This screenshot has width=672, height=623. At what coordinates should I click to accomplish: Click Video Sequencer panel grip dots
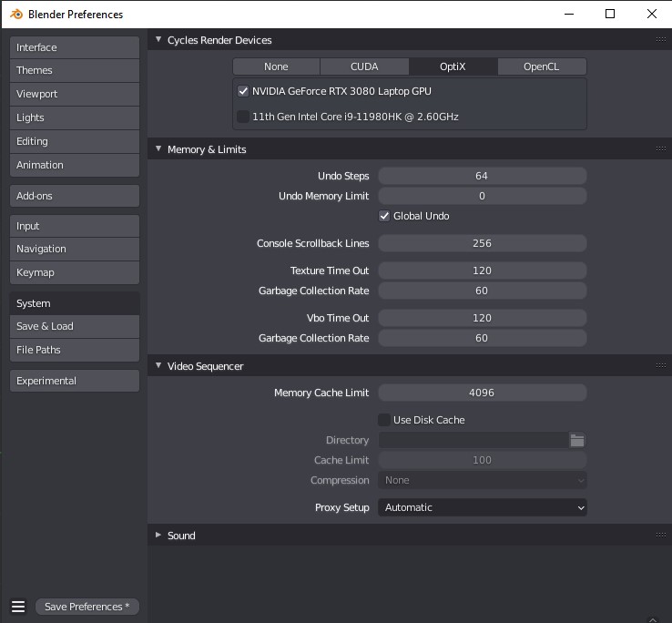[660, 365]
